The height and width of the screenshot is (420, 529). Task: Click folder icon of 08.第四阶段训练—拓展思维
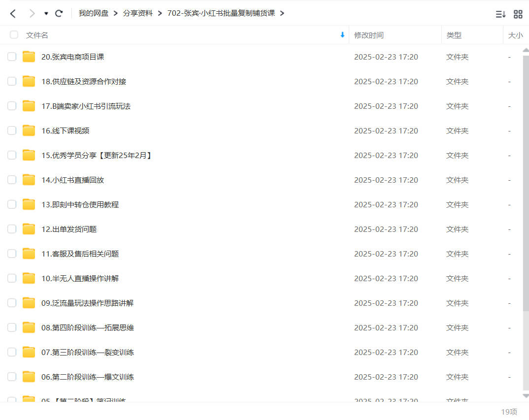[29, 327]
